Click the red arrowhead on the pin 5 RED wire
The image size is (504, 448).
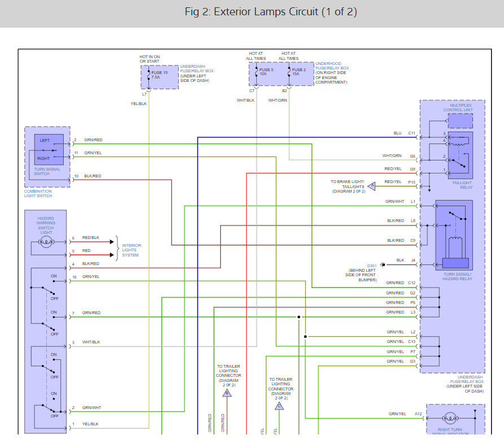tap(112, 255)
